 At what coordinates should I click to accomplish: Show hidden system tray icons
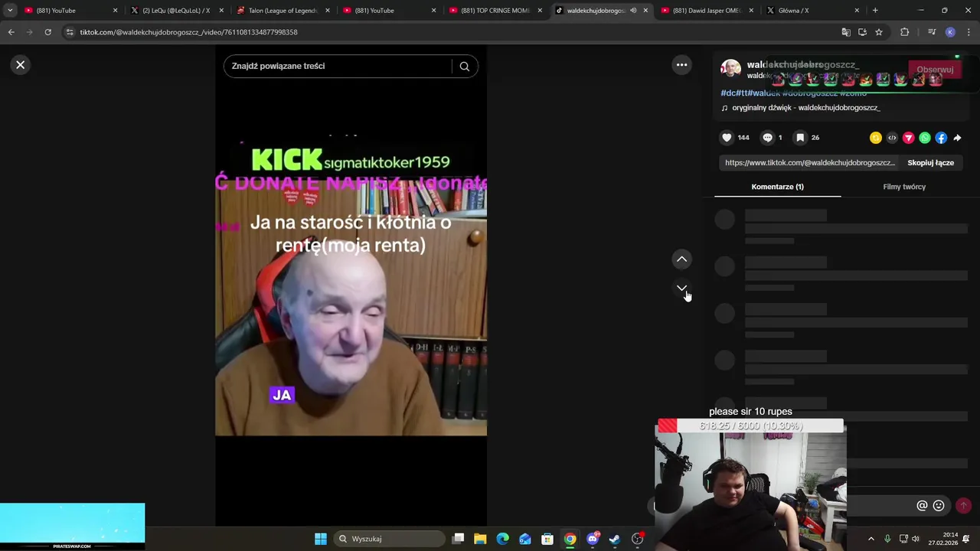pyautogui.click(x=871, y=539)
